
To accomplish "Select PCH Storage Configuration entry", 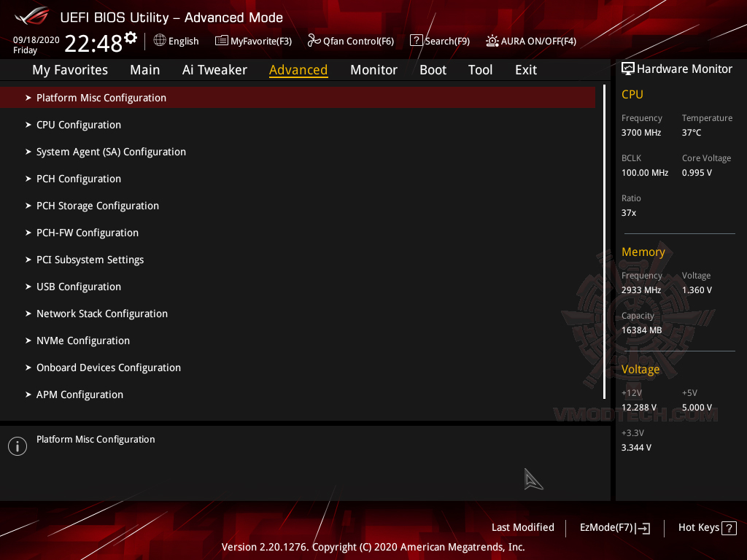I will [98, 206].
